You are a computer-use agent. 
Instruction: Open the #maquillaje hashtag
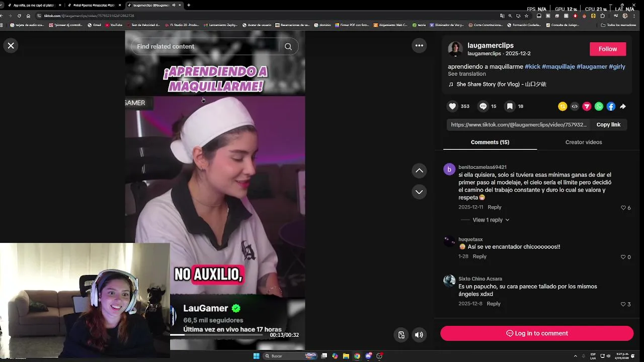(x=558, y=66)
